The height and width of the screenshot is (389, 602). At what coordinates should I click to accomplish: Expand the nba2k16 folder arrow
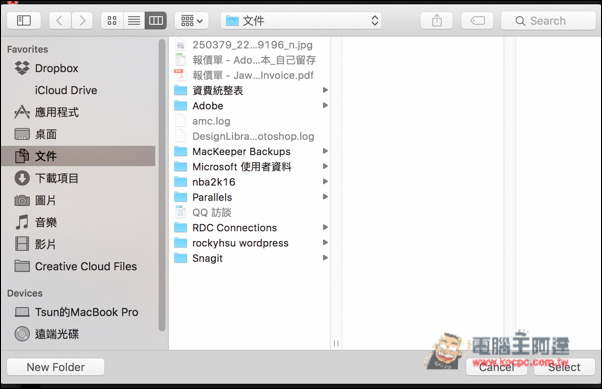coord(325,181)
